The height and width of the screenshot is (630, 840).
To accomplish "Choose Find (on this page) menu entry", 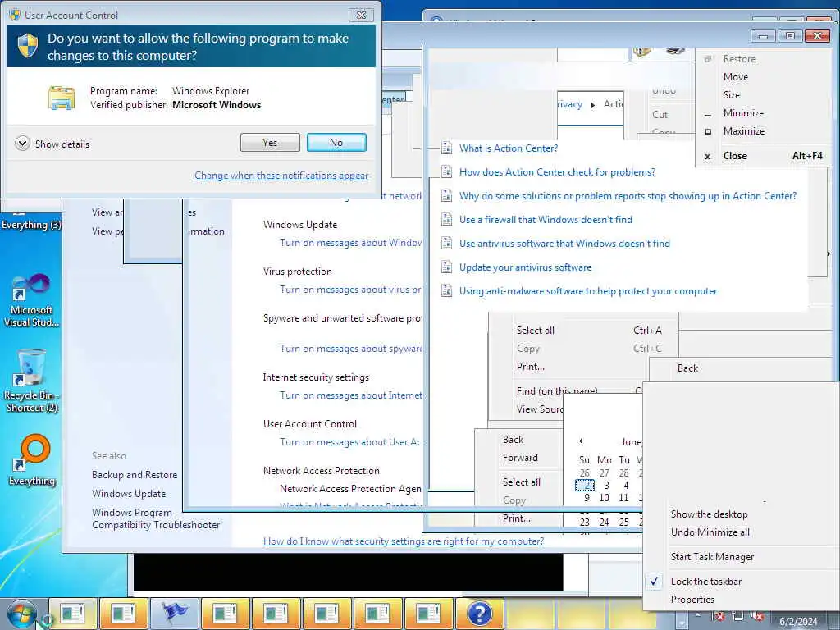I will pos(557,390).
